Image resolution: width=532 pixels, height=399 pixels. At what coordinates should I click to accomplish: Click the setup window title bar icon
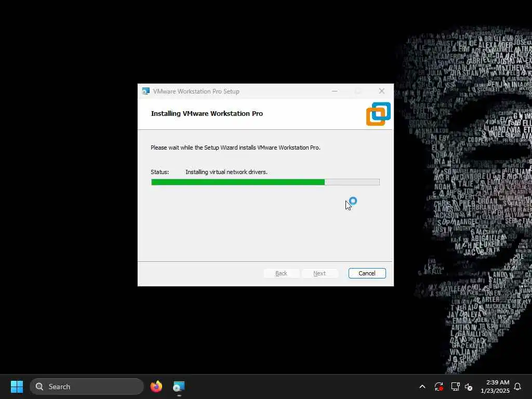(146, 91)
